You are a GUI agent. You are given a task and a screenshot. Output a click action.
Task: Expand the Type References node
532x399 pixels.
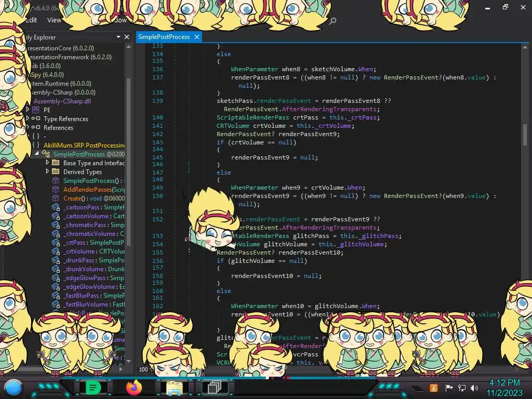point(28,118)
